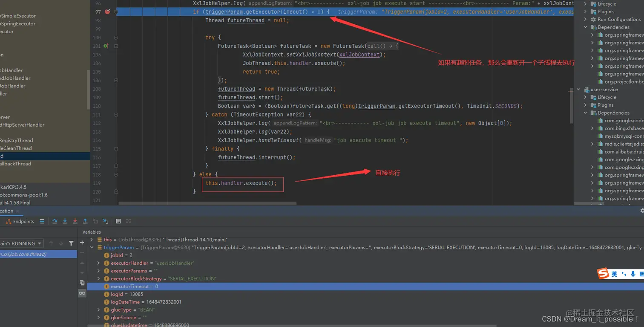Collapse the try block fold on line 100

coord(116,38)
